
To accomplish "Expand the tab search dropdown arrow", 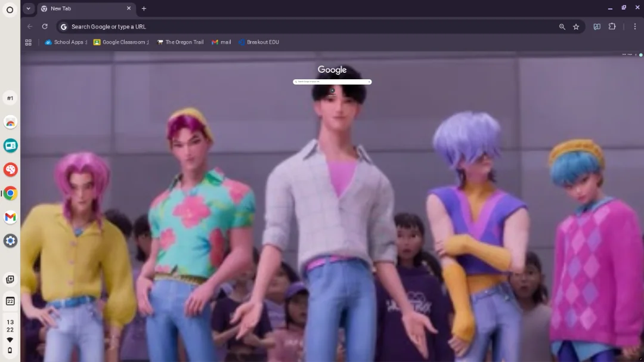I will [x=28, y=8].
